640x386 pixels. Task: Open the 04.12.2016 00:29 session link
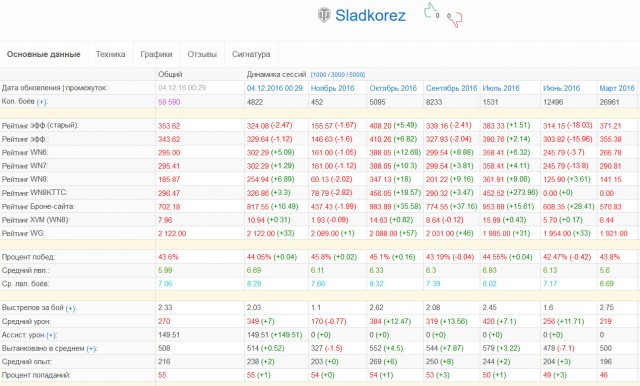pyautogui.click(x=275, y=88)
